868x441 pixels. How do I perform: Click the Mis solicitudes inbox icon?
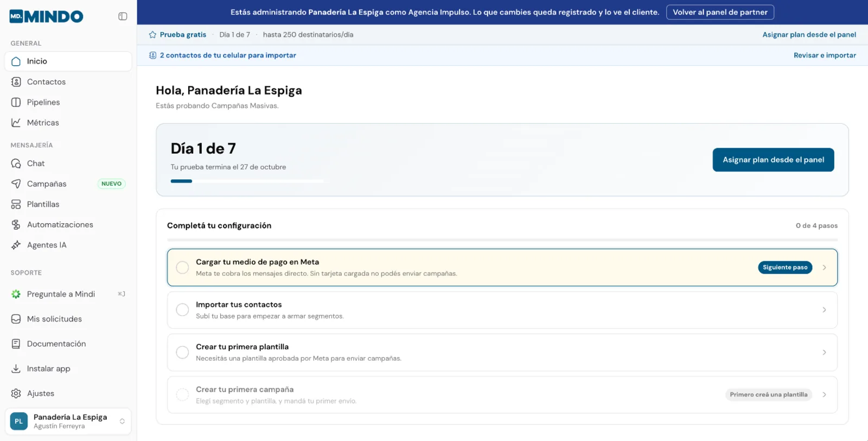[x=16, y=319]
